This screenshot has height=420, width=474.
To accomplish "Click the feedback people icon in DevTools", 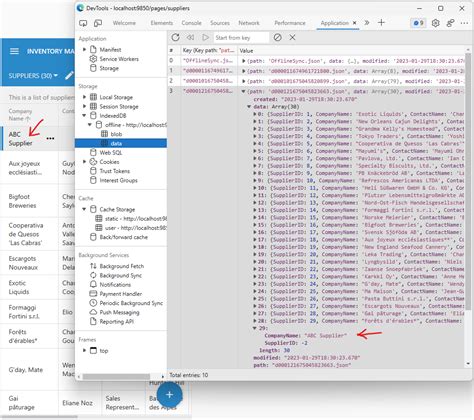I will [450, 23].
